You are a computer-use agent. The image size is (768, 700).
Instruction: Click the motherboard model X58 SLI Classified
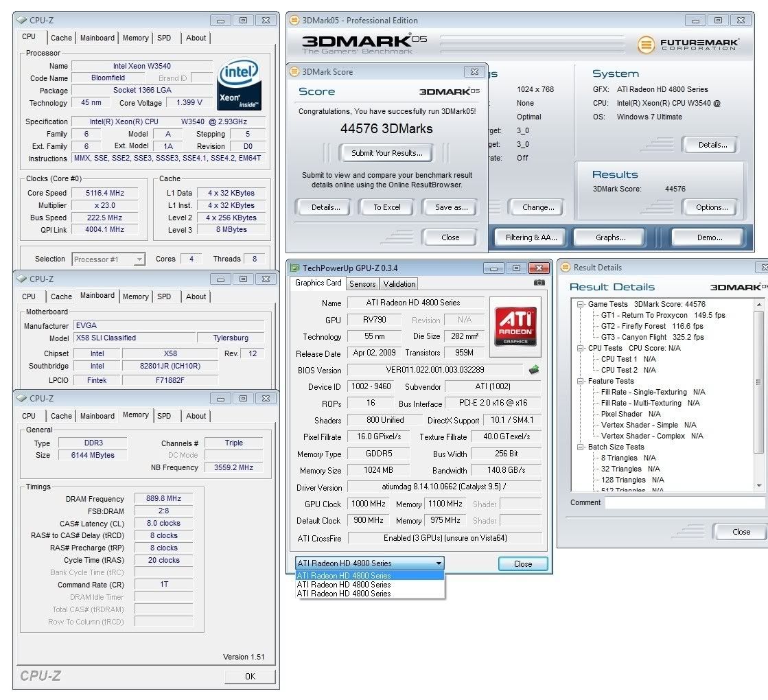tap(135, 338)
